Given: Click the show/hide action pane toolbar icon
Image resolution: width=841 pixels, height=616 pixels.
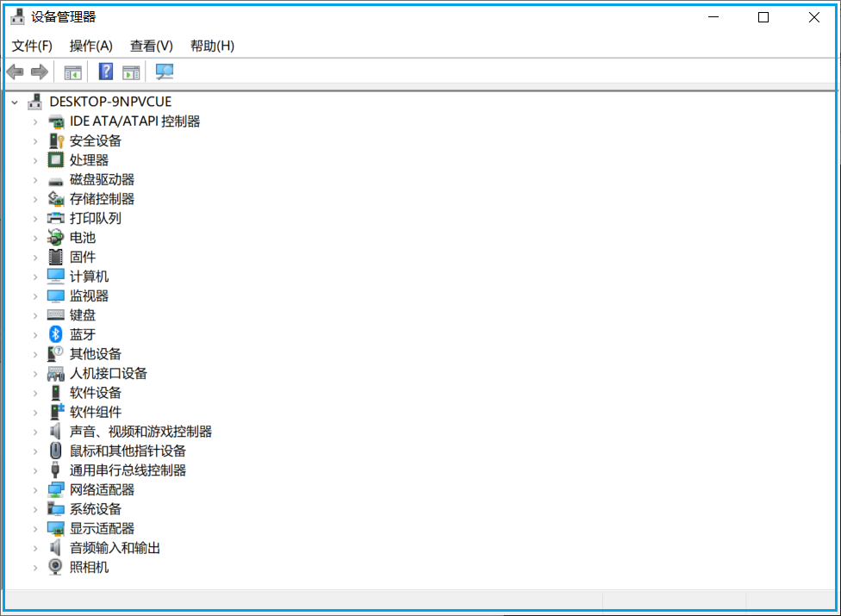Looking at the screenshot, I should [131, 72].
